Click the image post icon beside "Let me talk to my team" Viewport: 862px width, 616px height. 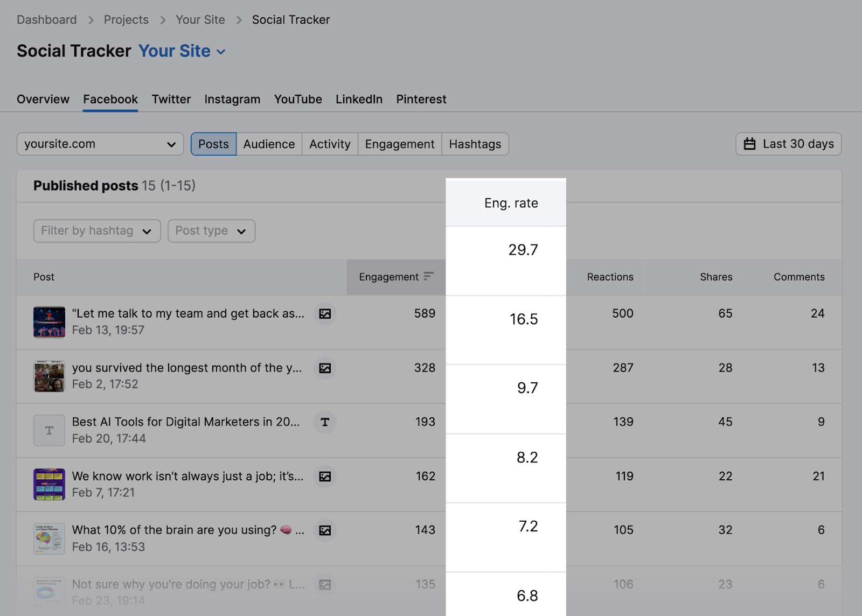point(325,313)
